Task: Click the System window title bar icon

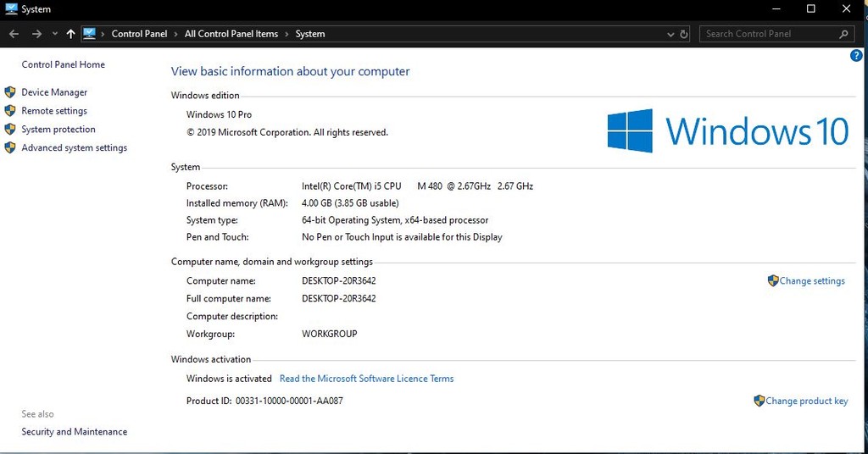Action: click(x=11, y=9)
